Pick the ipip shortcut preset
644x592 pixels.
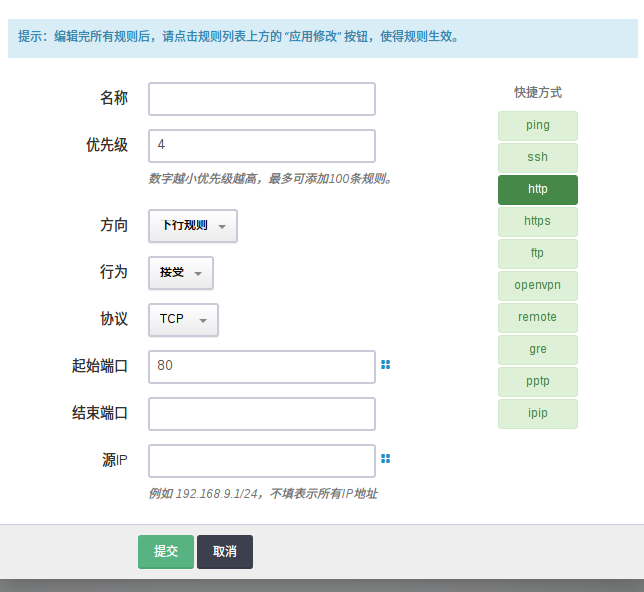[538, 413]
